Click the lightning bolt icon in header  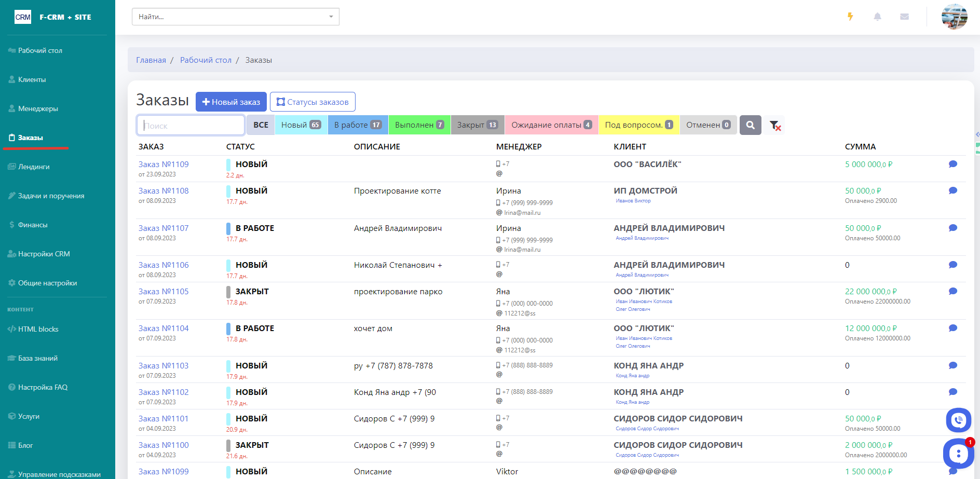850,17
